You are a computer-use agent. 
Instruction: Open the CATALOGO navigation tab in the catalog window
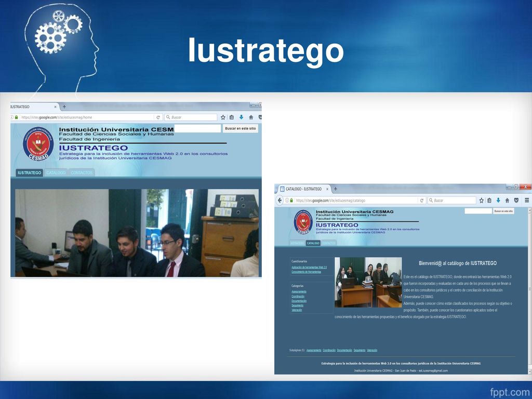click(313, 243)
